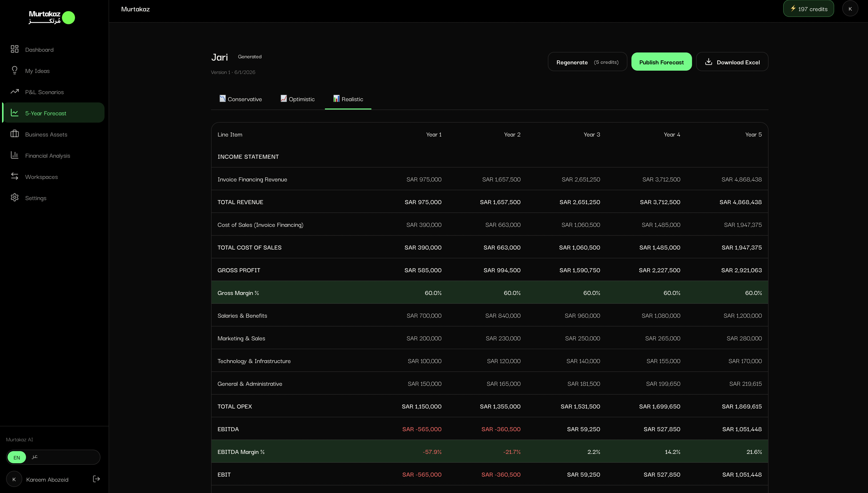Click the Settings gear icon

[x=15, y=197]
